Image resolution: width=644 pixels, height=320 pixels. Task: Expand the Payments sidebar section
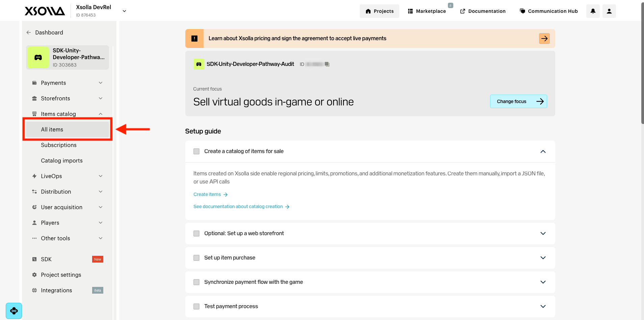click(68, 83)
